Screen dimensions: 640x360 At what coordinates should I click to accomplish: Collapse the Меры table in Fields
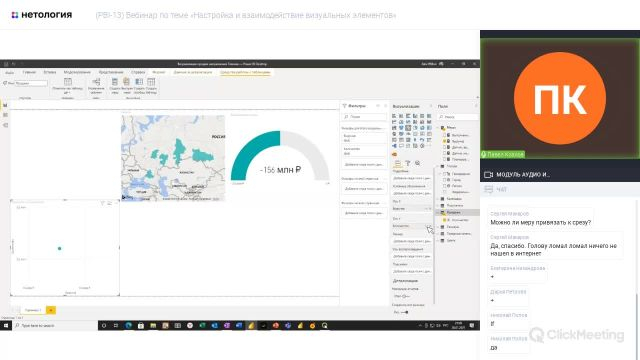(438, 128)
